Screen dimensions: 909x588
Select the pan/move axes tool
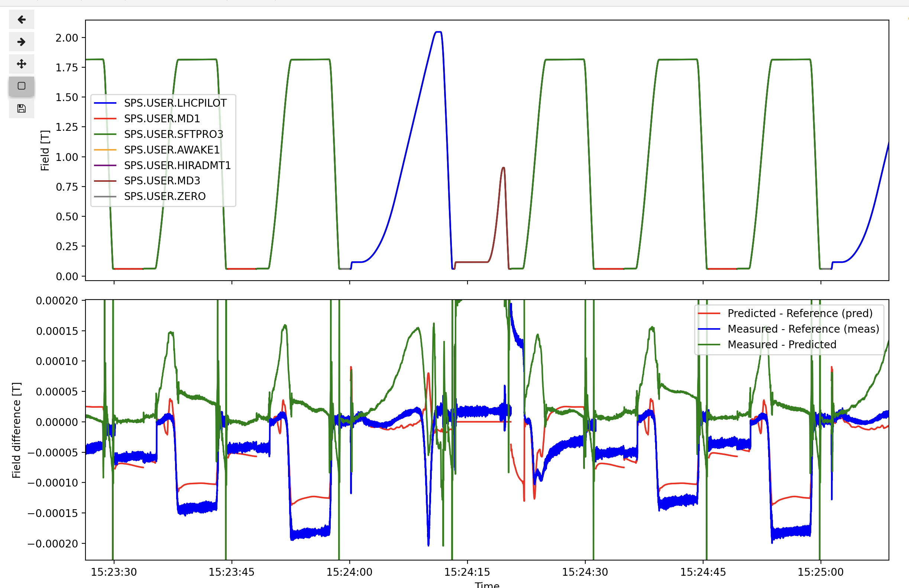tap(22, 64)
